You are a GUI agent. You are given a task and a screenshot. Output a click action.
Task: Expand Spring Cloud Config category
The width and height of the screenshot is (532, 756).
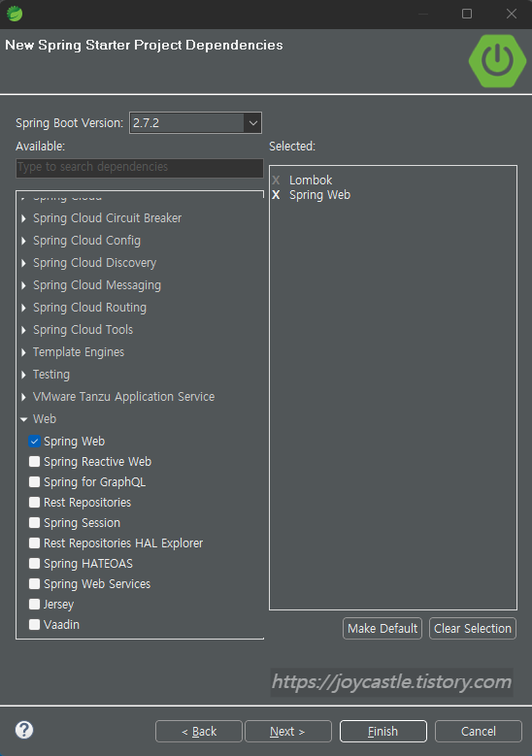(23, 241)
